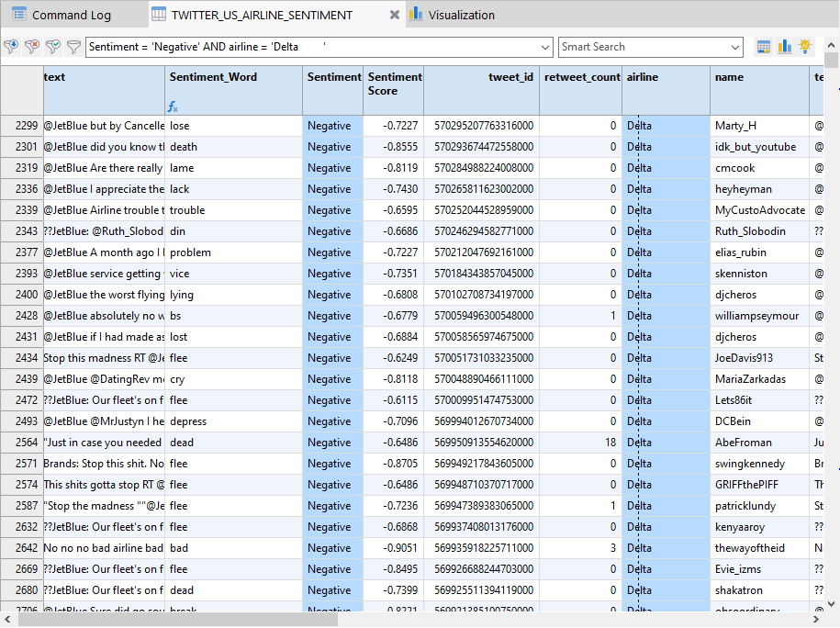
Task: Select the retweet_count column header
Action: [x=581, y=91]
